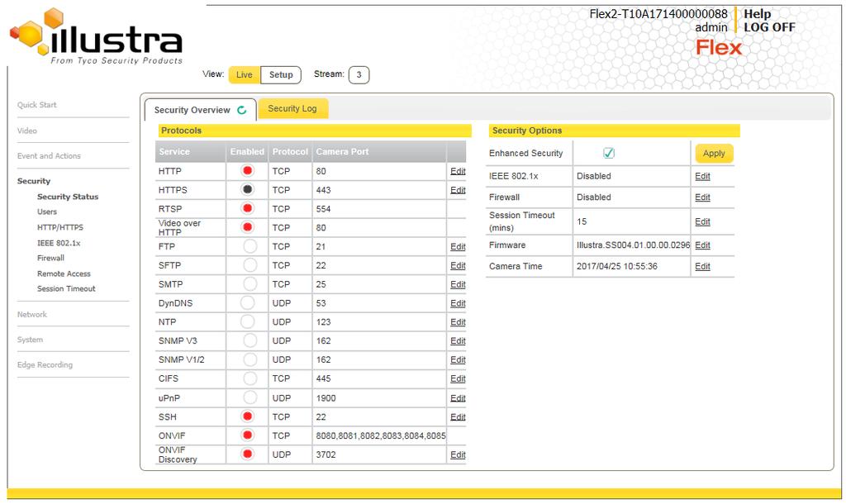
Task: Open the Video menu section
Action: 27,131
